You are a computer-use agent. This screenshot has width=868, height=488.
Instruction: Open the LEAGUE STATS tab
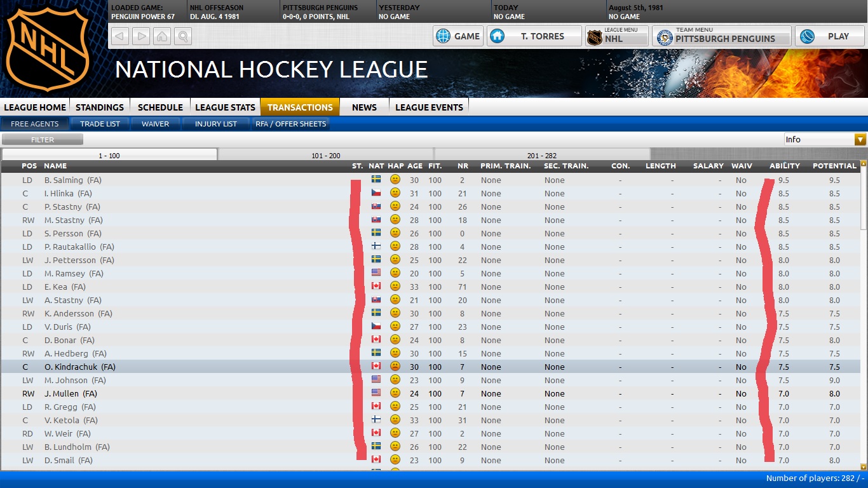coord(225,107)
